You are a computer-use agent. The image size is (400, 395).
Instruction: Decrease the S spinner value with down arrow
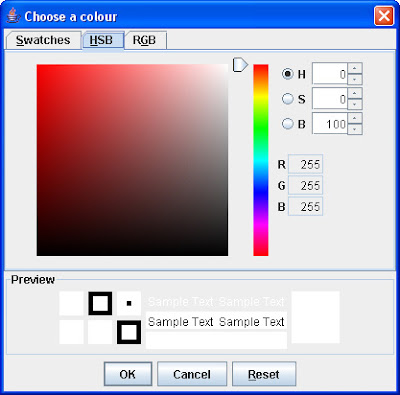(x=355, y=104)
